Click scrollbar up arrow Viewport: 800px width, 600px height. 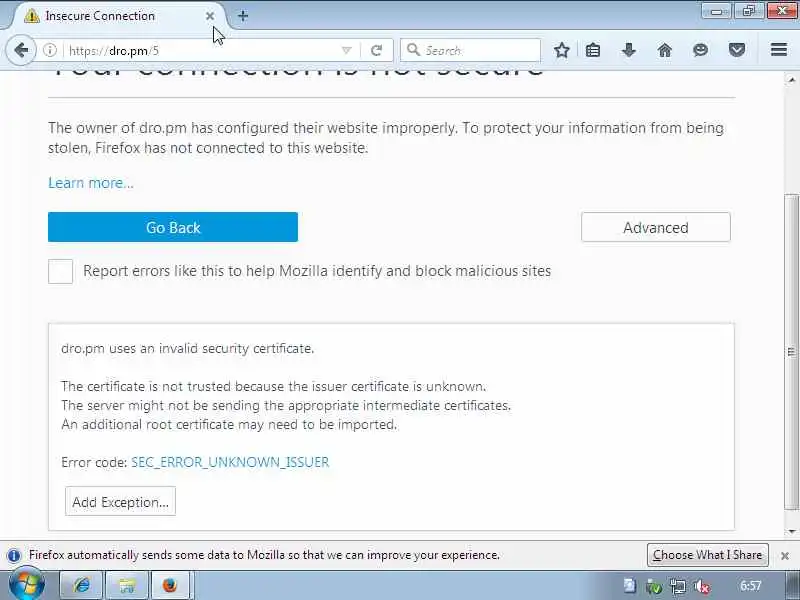click(x=791, y=80)
